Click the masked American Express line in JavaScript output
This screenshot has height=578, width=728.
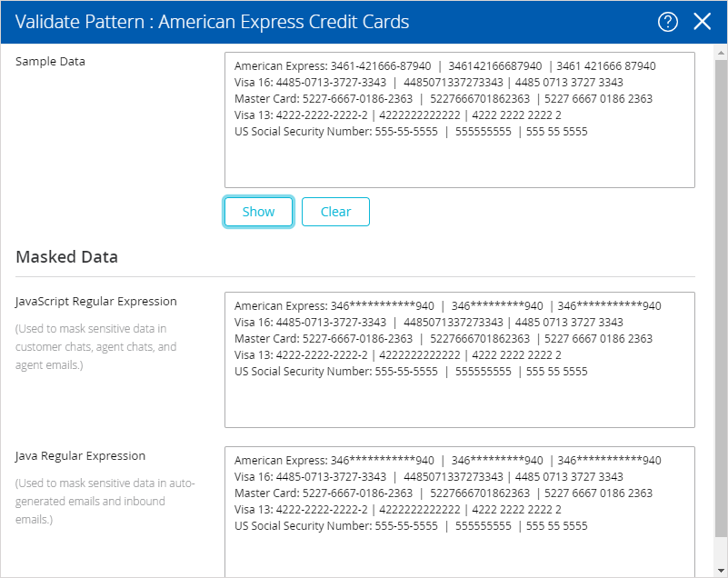[447, 306]
